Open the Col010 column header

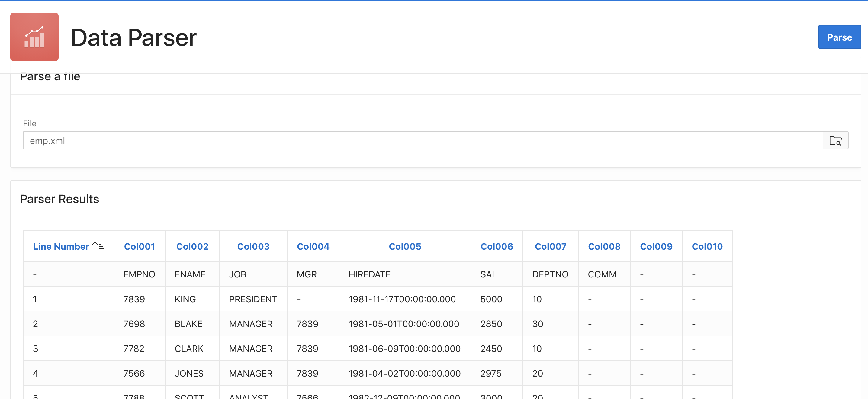pyautogui.click(x=707, y=247)
